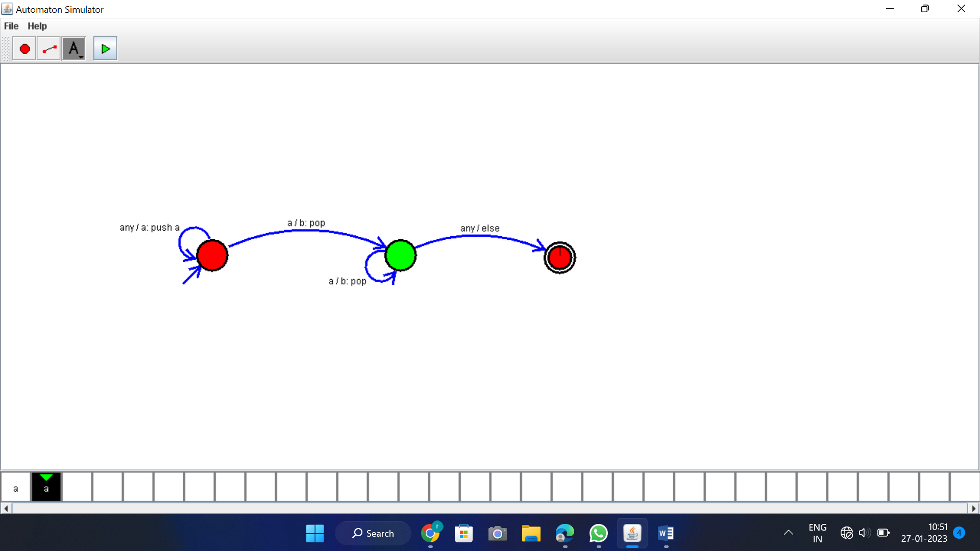
Task: Expand hidden icons in the system tray
Action: pyautogui.click(x=788, y=533)
